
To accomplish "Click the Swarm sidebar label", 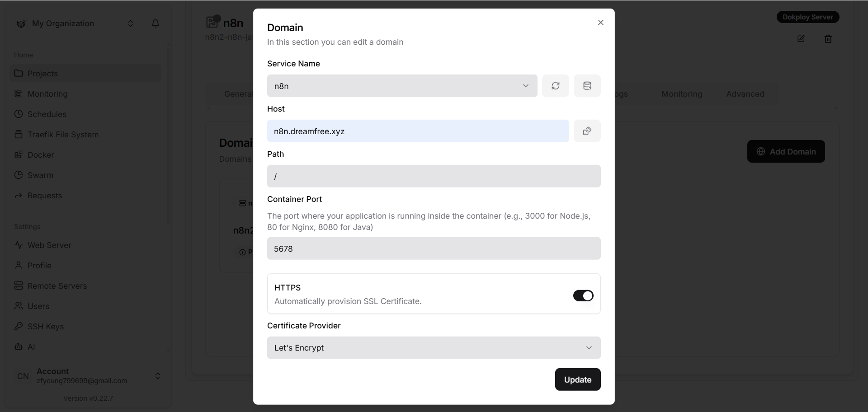I will coord(40,175).
